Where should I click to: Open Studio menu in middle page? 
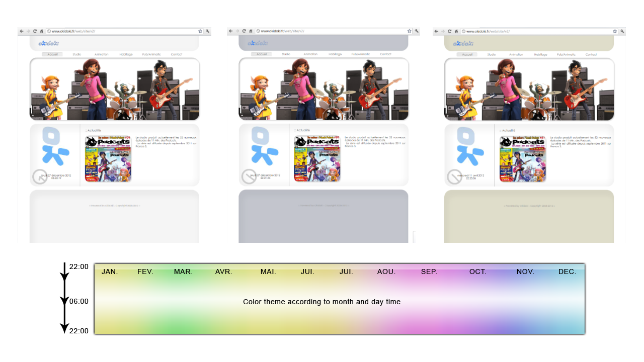(286, 54)
